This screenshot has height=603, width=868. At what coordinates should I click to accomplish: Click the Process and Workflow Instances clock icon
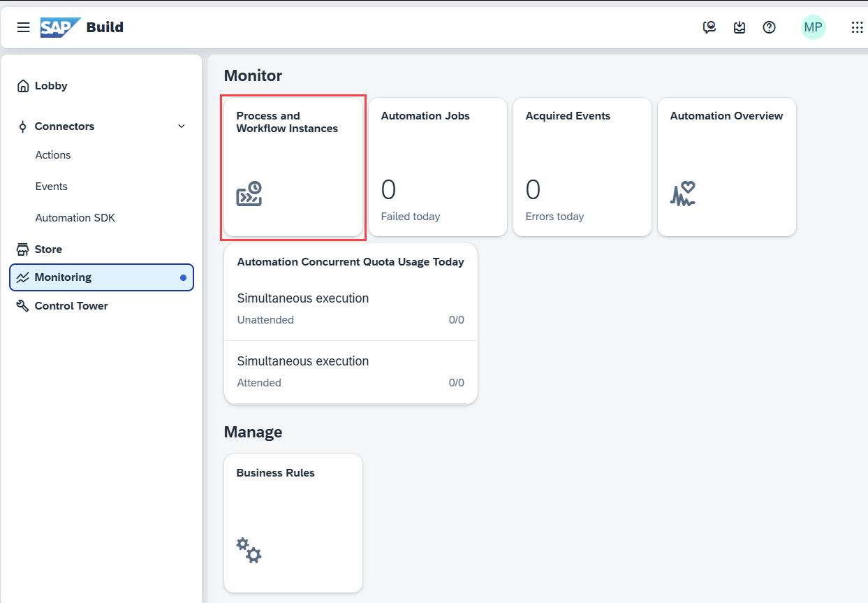coord(249,194)
